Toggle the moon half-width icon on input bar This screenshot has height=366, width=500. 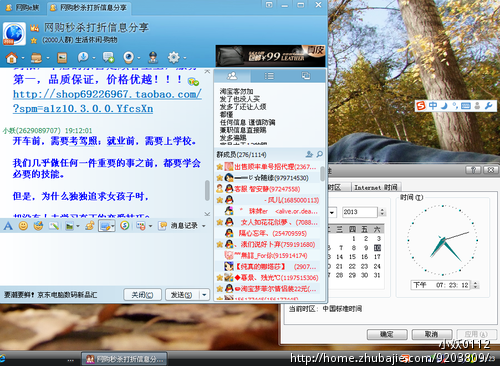pyautogui.click(x=444, y=106)
